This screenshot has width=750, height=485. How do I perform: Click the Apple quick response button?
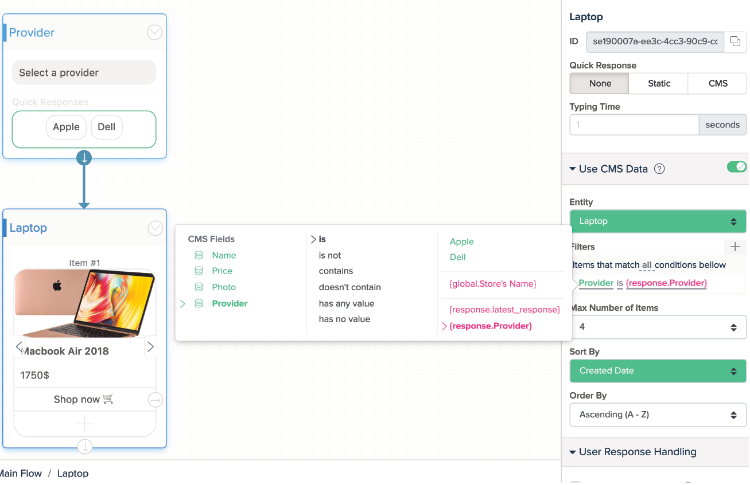click(x=66, y=128)
